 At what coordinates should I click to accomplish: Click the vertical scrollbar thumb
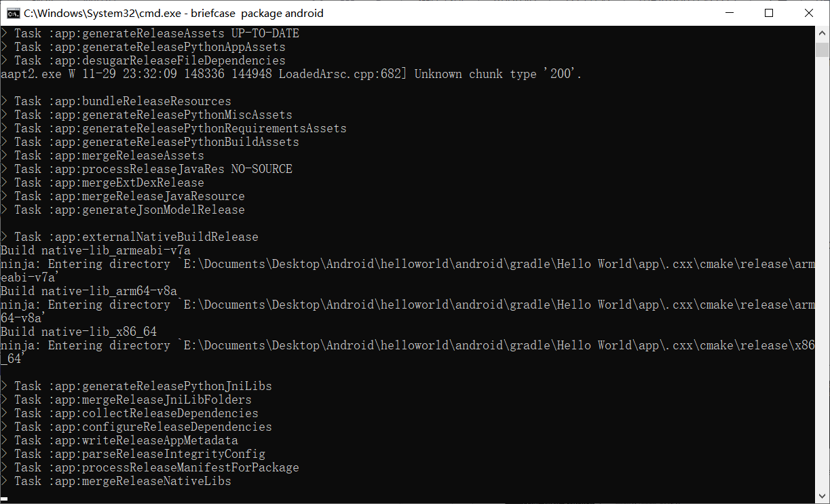click(822, 50)
